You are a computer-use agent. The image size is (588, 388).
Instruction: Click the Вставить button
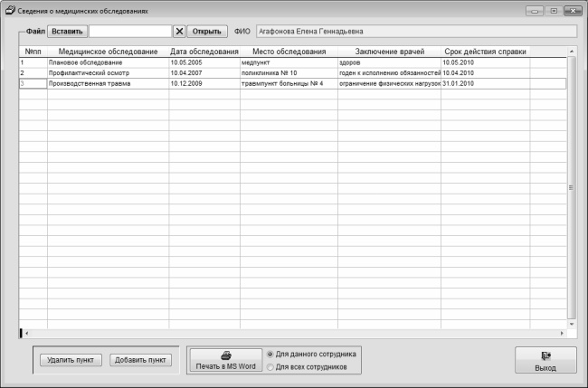[x=67, y=30]
